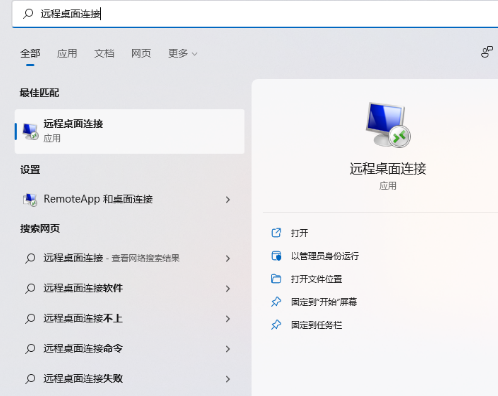Click search icon beside 远程桌面连接失败
The width and height of the screenshot is (498, 396).
tap(30, 379)
